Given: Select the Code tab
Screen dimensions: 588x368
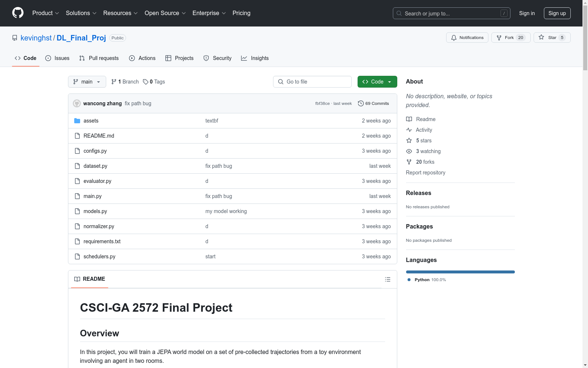Looking at the screenshot, I should point(26,58).
